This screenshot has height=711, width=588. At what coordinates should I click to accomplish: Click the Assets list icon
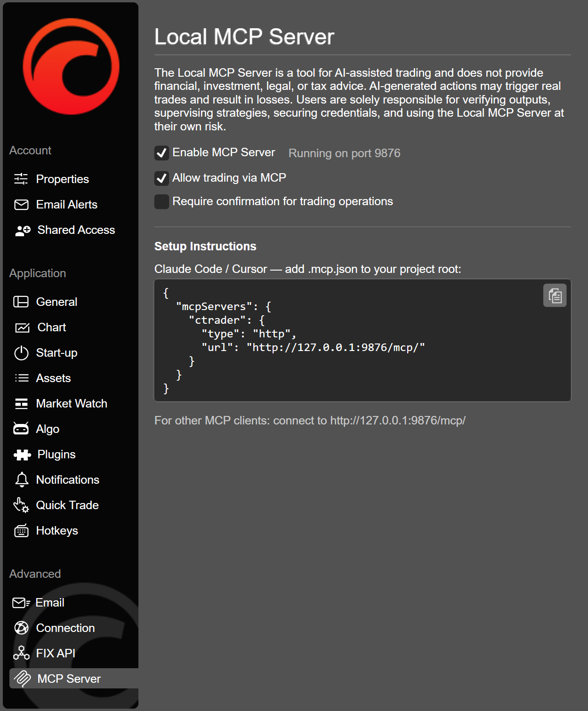tap(22, 378)
